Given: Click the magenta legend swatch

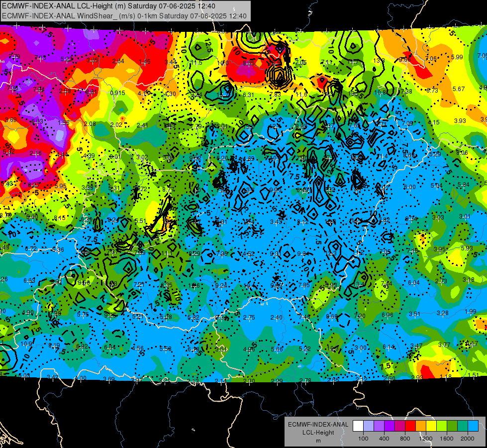Looking at the screenshot, I should 400,426.
